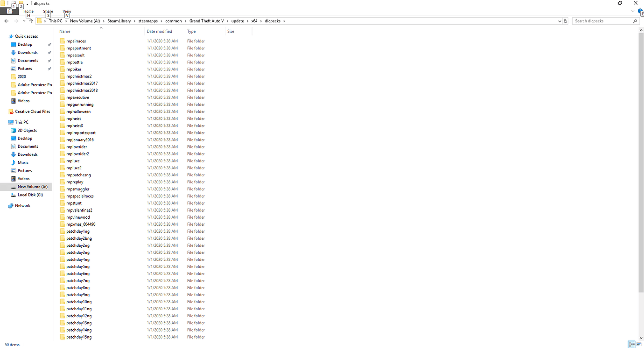The height and width of the screenshot is (348, 644).
Task: Click the Back navigation arrow
Action: pos(6,21)
